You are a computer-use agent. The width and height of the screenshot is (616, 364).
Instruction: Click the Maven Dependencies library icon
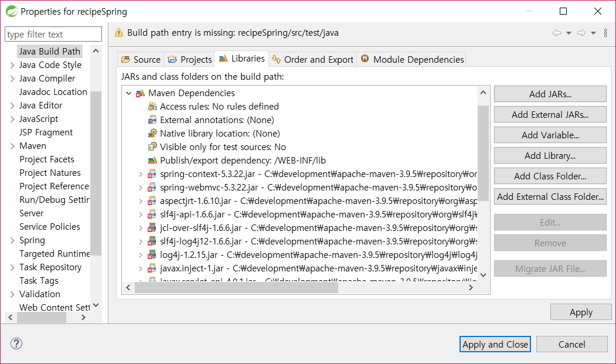pos(141,93)
